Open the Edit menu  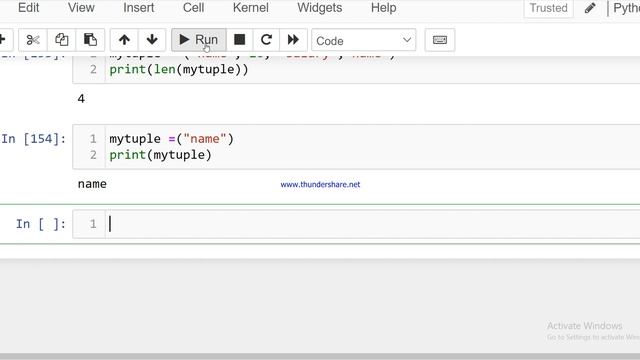click(x=28, y=8)
